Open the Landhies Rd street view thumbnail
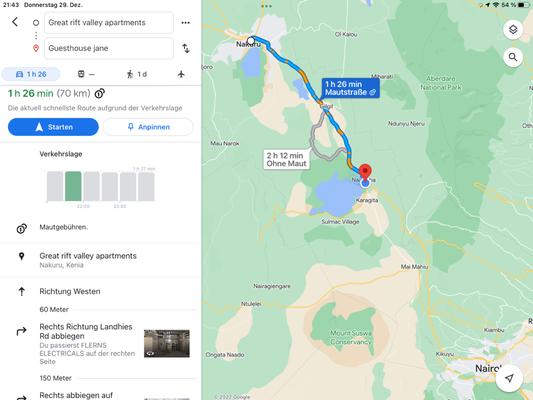 click(x=167, y=344)
